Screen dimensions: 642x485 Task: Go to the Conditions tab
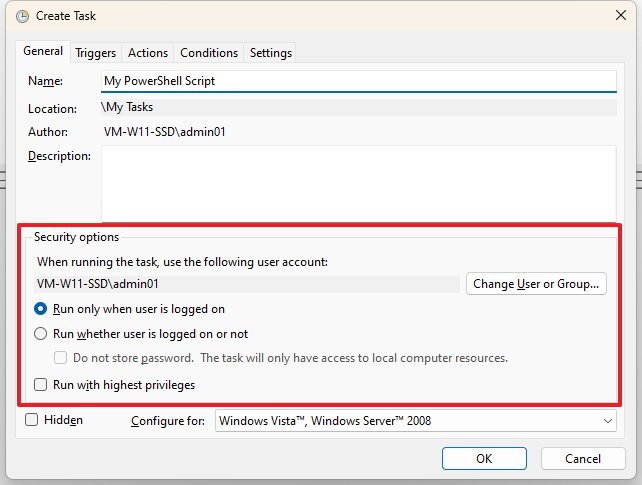click(209, 53)
